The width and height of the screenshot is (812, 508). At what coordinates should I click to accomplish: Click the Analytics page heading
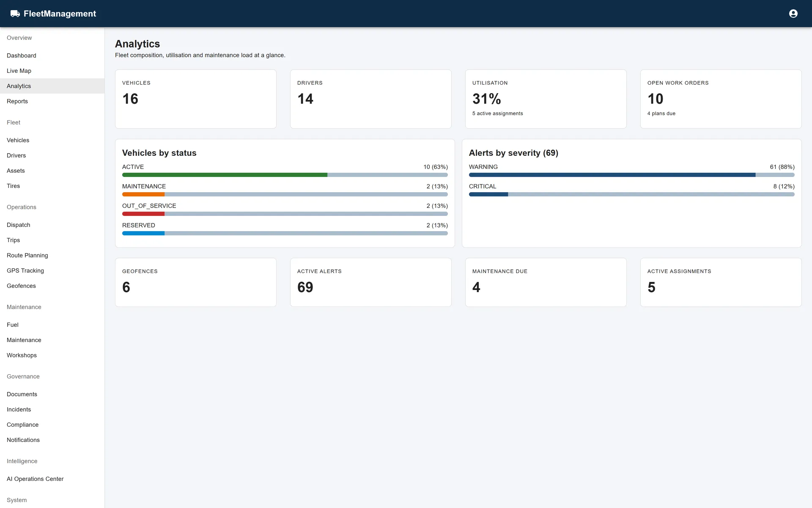tap(137, 44)
